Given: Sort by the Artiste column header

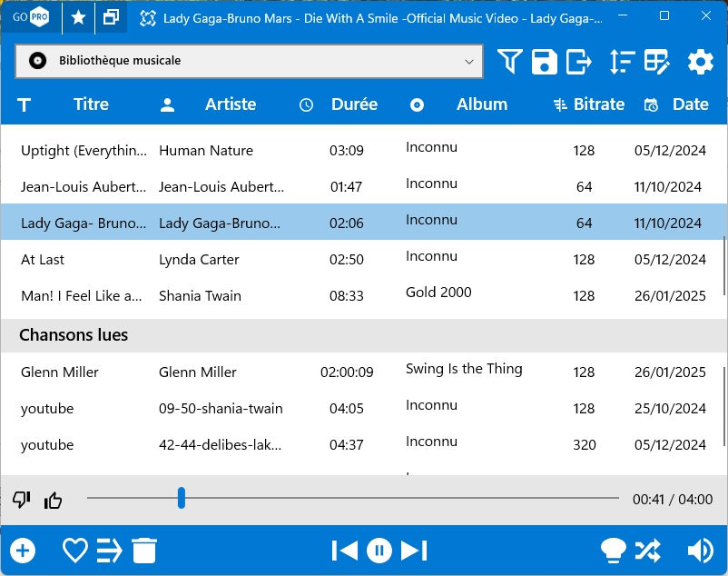Looking at the screenshot, I should 231,104.
